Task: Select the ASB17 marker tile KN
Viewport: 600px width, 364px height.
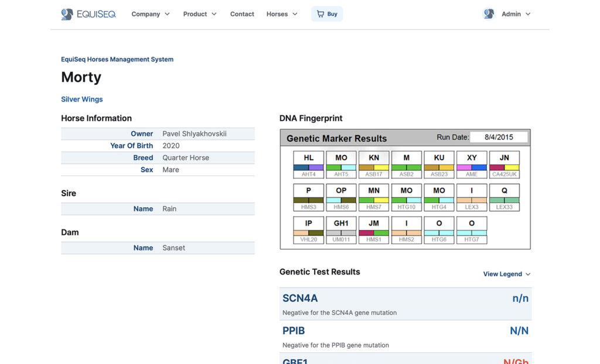Action: 374,165
